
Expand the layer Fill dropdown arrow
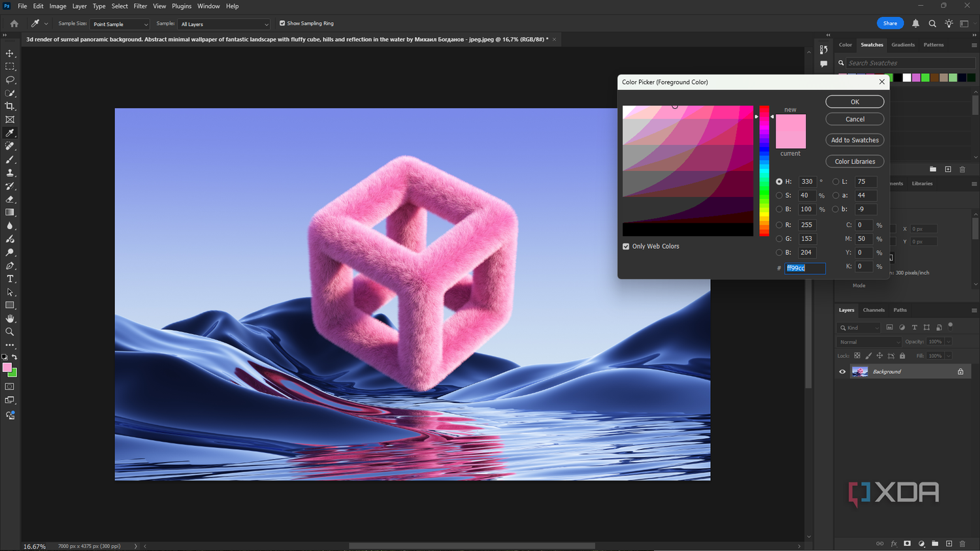pos(949,356)
